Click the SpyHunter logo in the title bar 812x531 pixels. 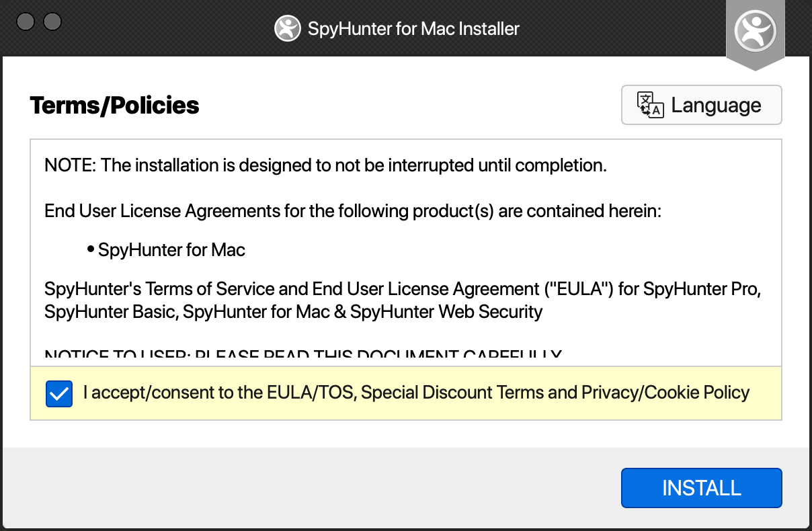(x=287, y=29)
